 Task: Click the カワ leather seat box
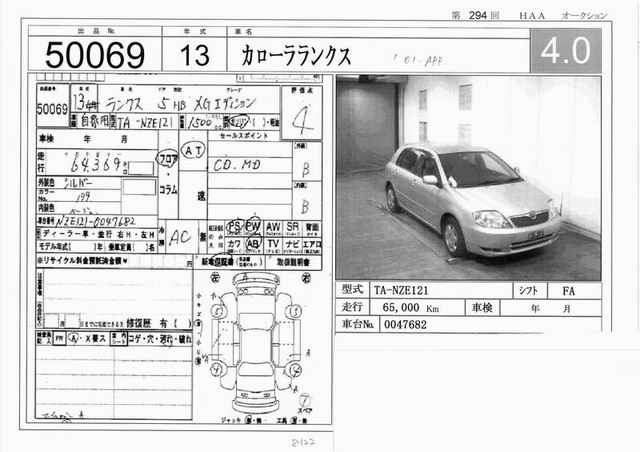point(234,245)
